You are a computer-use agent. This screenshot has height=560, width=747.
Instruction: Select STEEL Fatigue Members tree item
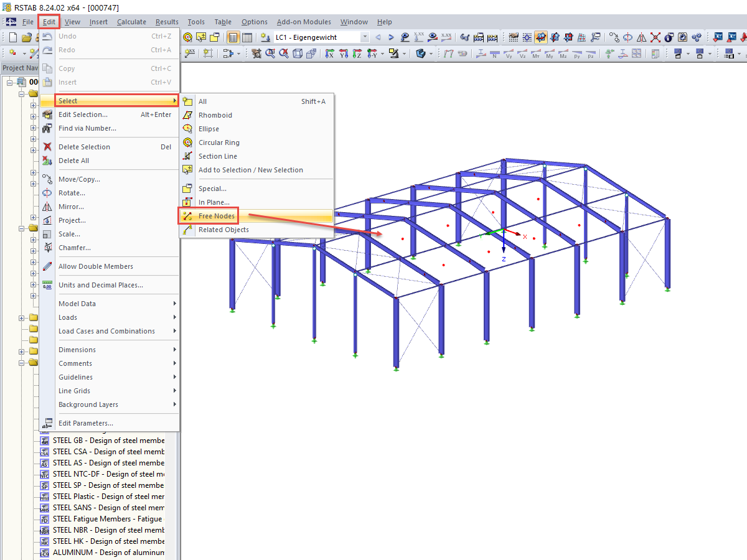click(107, 519)
